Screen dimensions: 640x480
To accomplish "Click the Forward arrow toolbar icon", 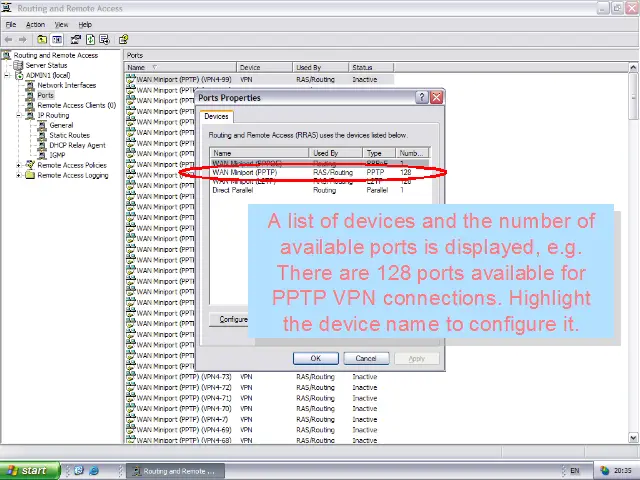I will [23, 40].
